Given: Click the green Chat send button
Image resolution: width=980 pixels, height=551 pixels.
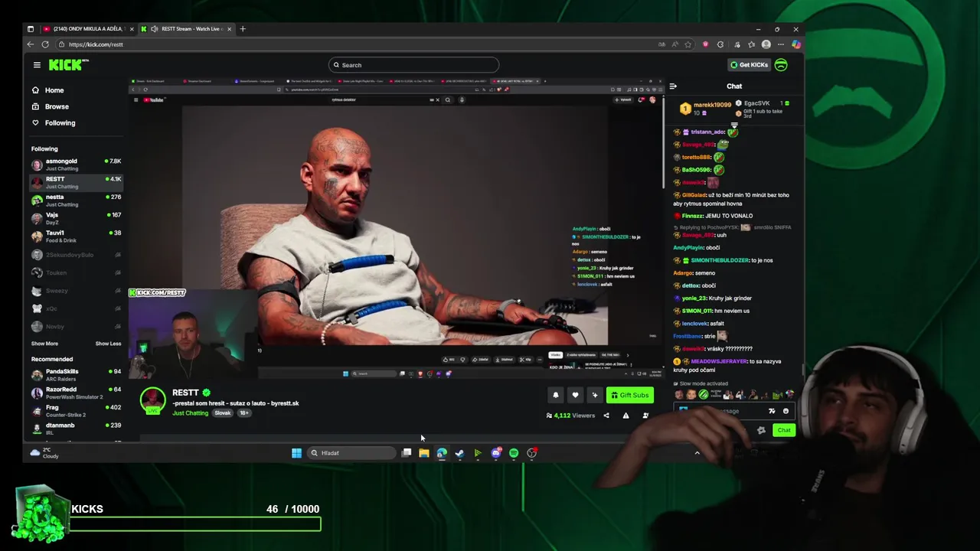Looking at the screenshot, I should (784, 430).
